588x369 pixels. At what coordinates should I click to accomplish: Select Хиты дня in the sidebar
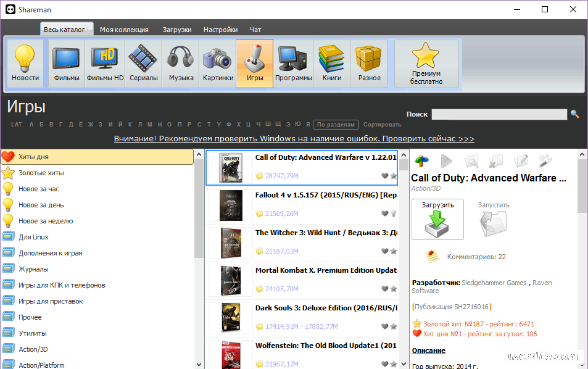click(97, 157)
